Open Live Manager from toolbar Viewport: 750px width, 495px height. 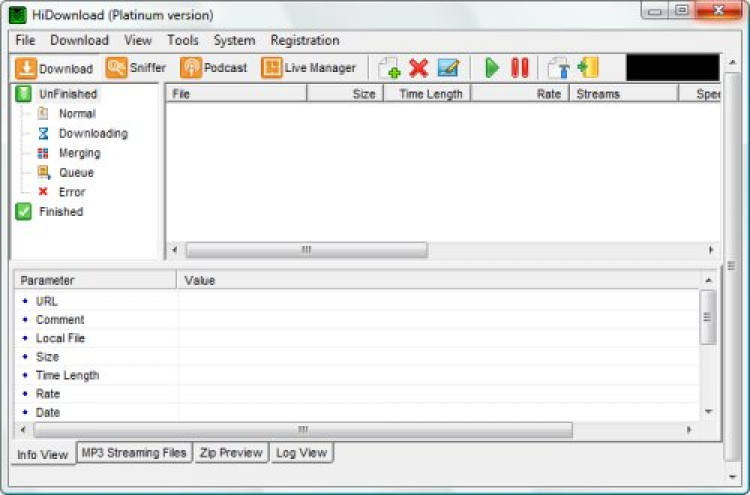click(x=309, y=68)
